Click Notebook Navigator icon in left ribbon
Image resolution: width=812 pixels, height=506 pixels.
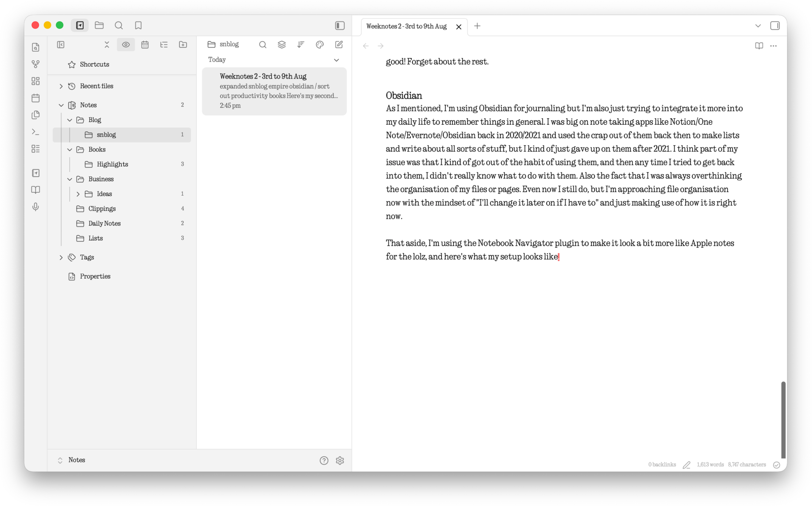(x=36, y=173)
